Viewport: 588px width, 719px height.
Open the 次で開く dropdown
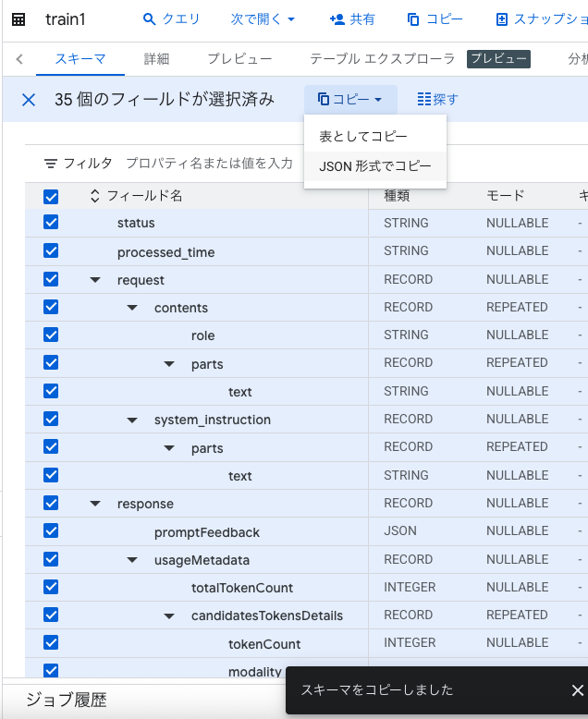click(263, 19)
